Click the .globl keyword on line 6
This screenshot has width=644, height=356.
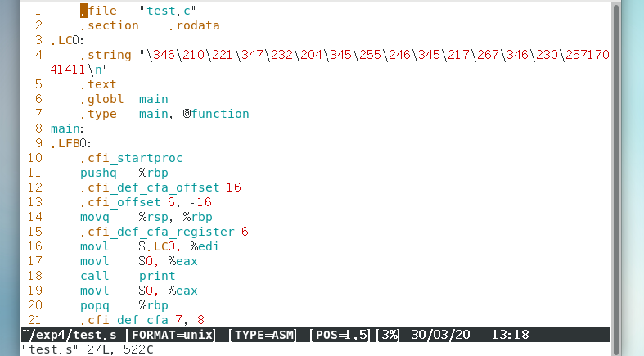(101, 99)
